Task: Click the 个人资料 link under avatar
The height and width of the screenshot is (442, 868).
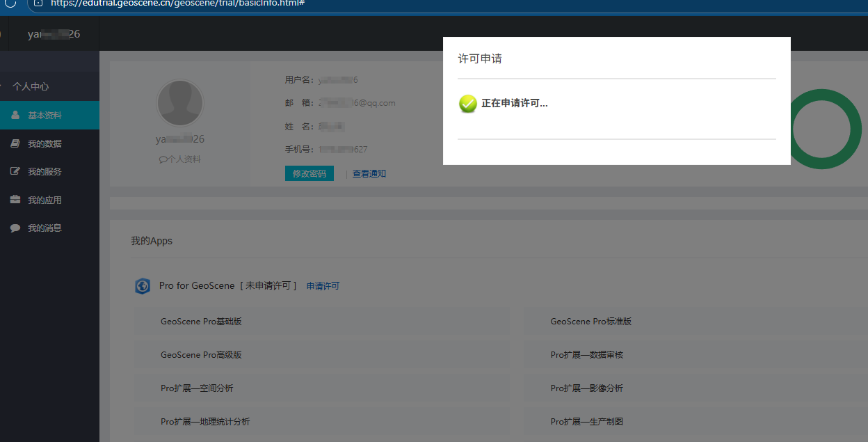Action: click(184, 159)
